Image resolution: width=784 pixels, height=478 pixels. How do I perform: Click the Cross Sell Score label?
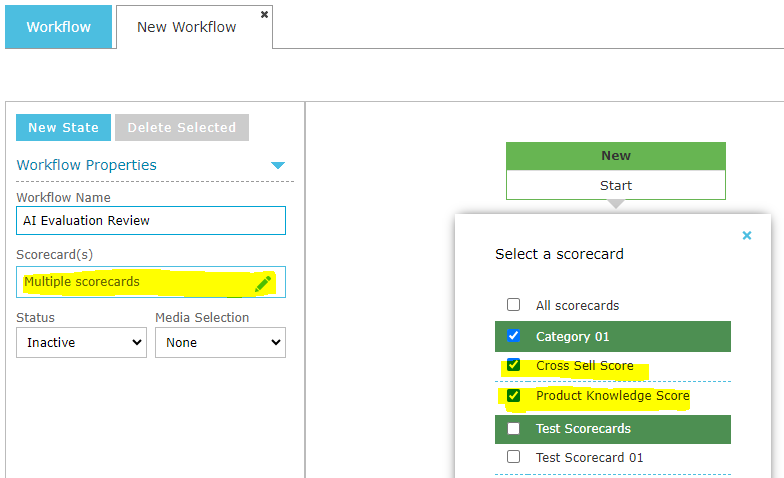point(584,366)
